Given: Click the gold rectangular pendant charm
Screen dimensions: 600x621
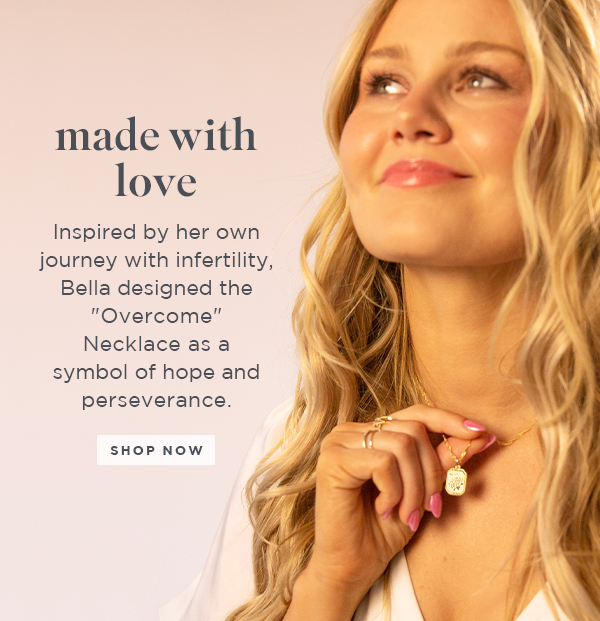Looking at the screenshot, I should click(456, 481).
